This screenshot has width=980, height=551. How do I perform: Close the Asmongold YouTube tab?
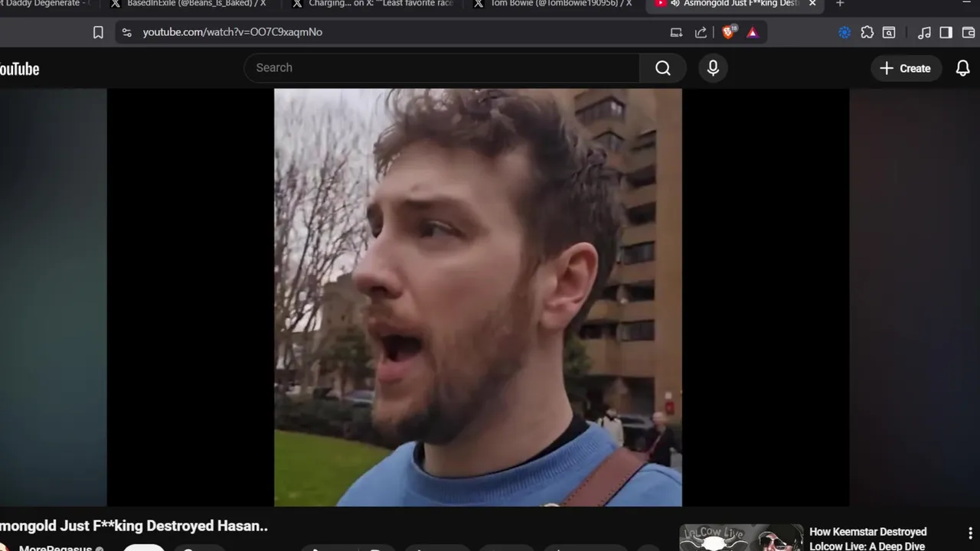812,4
